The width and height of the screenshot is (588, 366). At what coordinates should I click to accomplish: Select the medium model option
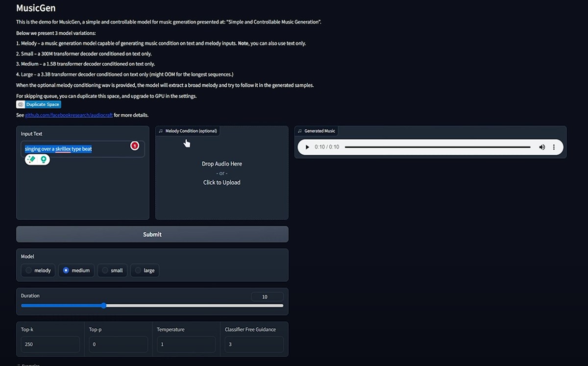coord(76,270)
